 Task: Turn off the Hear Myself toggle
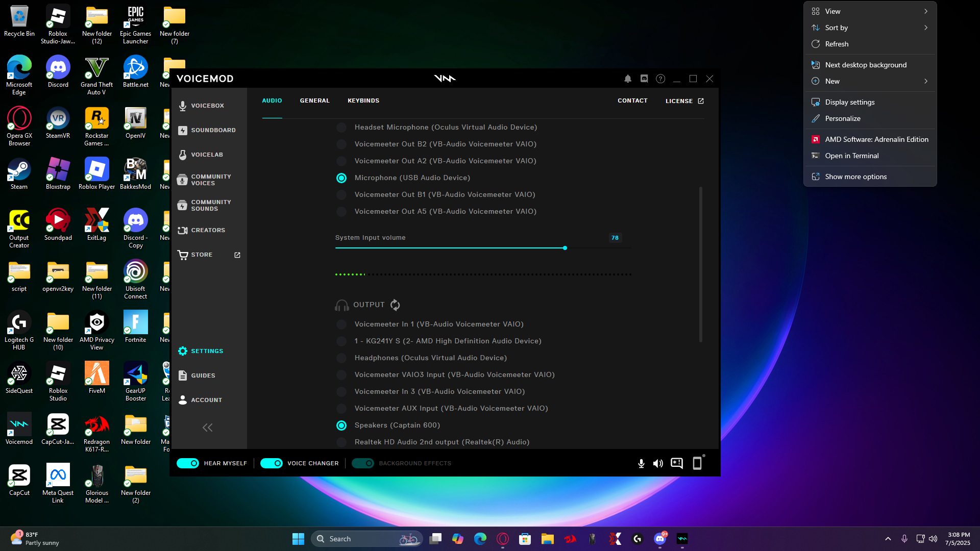point(188,463)
